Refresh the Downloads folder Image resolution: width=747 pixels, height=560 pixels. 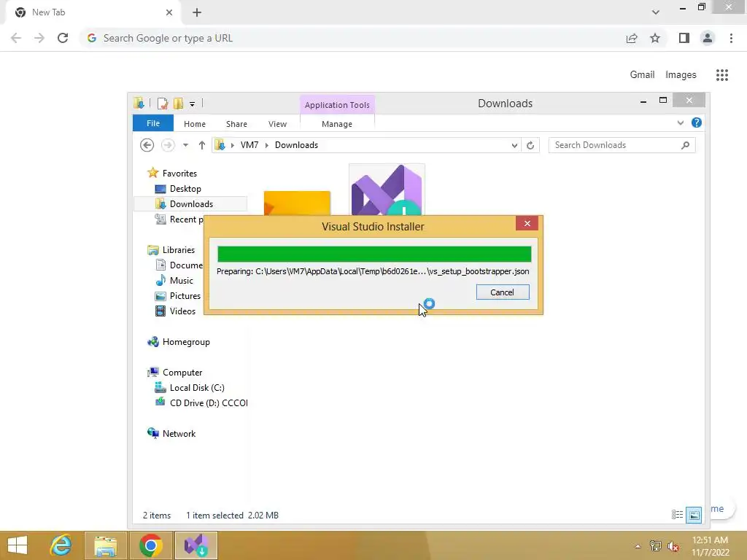(x=530, y=145)
